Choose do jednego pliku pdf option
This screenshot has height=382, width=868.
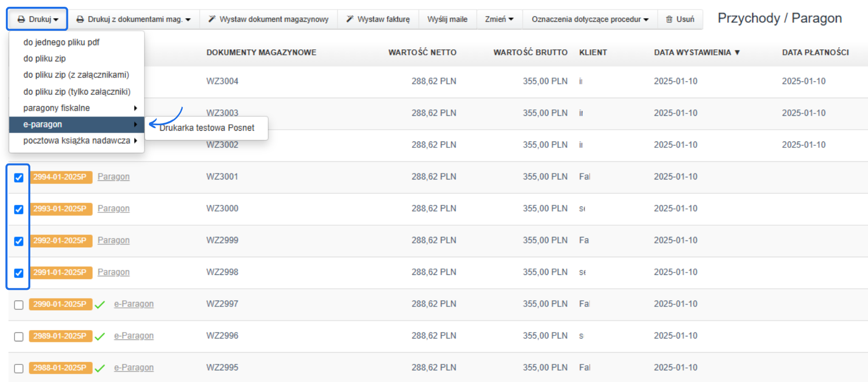[61, 42]
